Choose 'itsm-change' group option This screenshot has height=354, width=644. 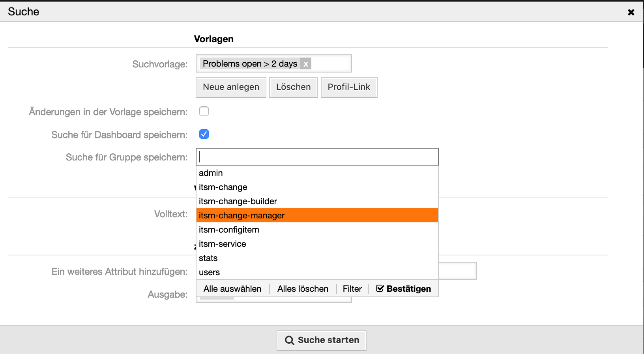pyautogui.click(x=223, y=187)
